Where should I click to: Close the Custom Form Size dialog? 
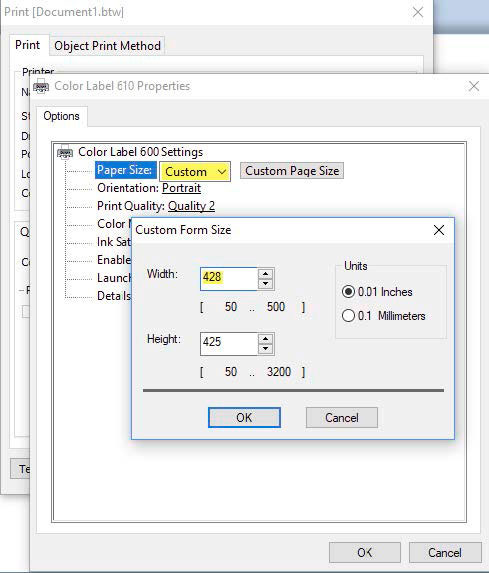point(439,230)
